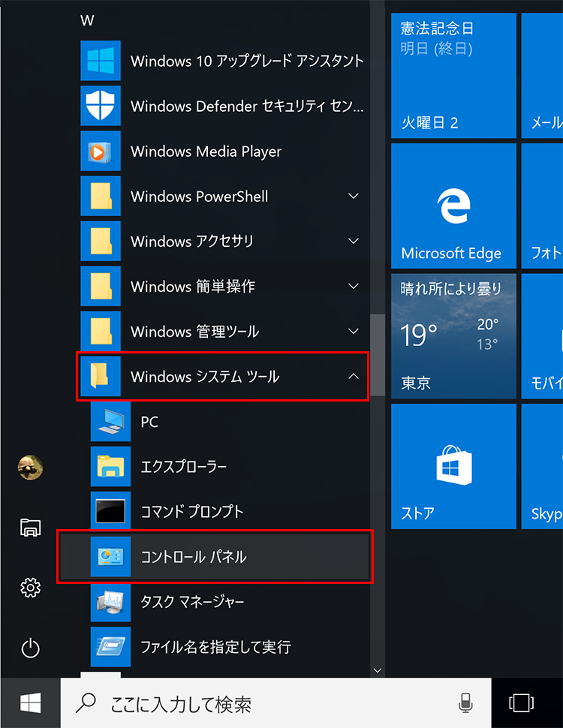Open Task Manager from system tools
The width and height of the screenshot is (563, 728).
click(192, 602)
